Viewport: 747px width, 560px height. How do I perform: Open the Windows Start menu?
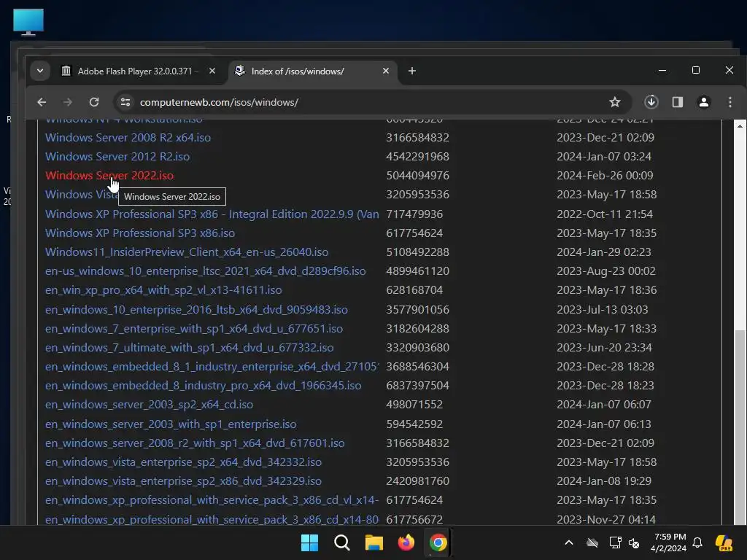[309, 542]
